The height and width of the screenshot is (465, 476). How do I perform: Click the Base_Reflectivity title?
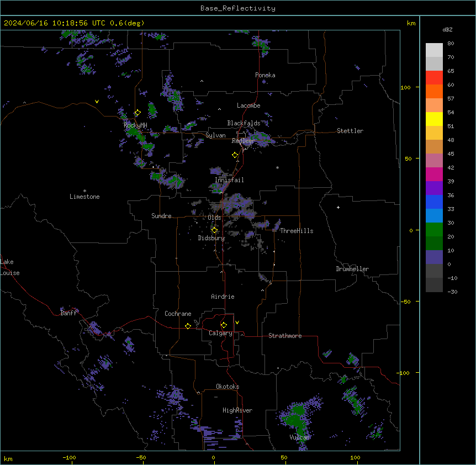[238, 8]
